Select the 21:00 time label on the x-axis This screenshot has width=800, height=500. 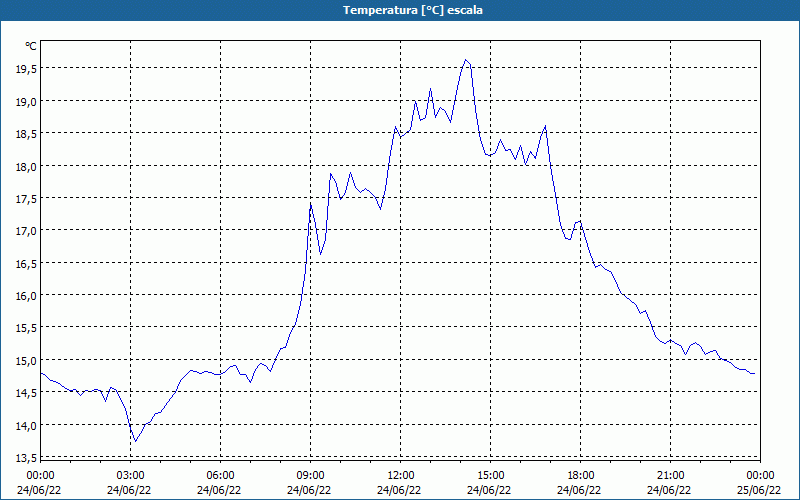coord(670,476)
